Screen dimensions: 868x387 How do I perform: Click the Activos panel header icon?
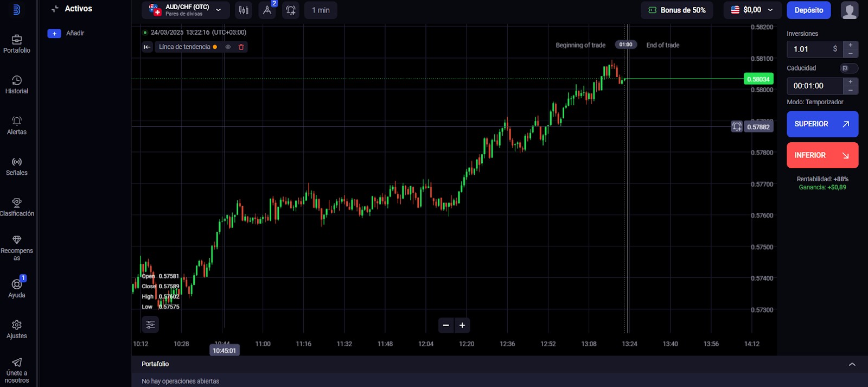(x=55, y=9)
